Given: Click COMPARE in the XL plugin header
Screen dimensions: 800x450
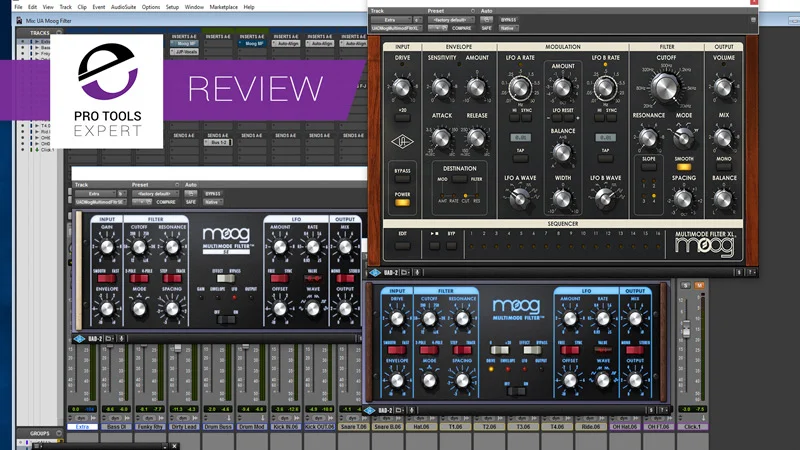Looking at the screenshot, I should tap(461, 28).
